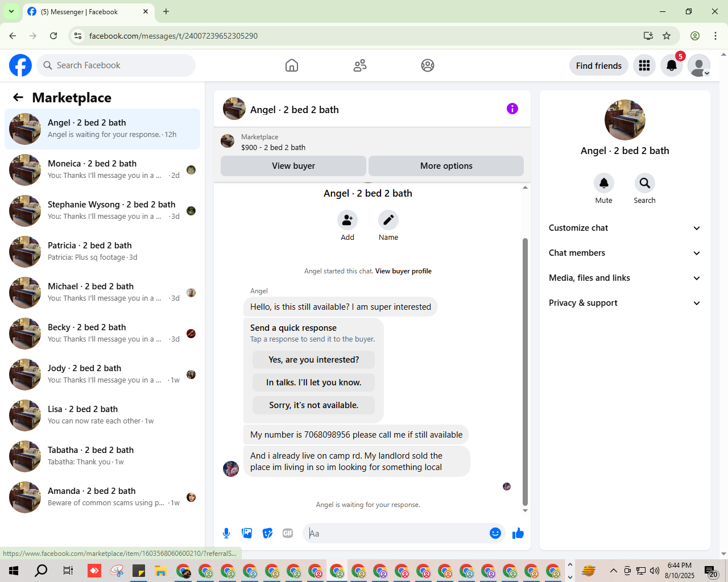The height and width of the screenshot is (582, 728).
Task: Open Chrome's three-dot menu
Action: click(x=715, y=36)
